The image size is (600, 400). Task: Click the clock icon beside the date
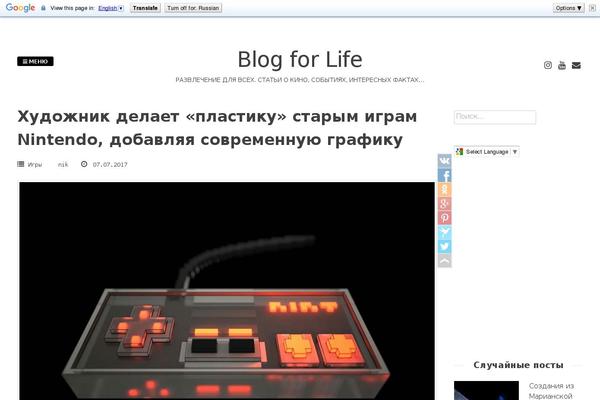pos(84,164)
